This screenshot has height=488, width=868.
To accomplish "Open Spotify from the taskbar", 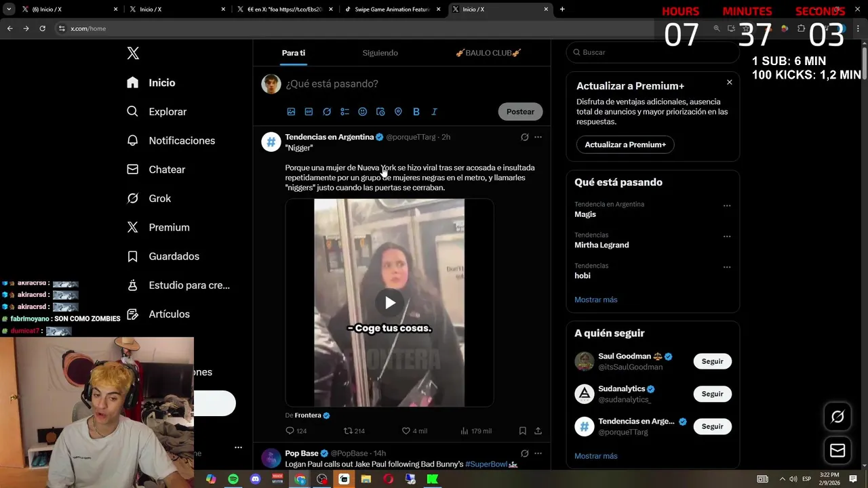I will tap(233, 479).
